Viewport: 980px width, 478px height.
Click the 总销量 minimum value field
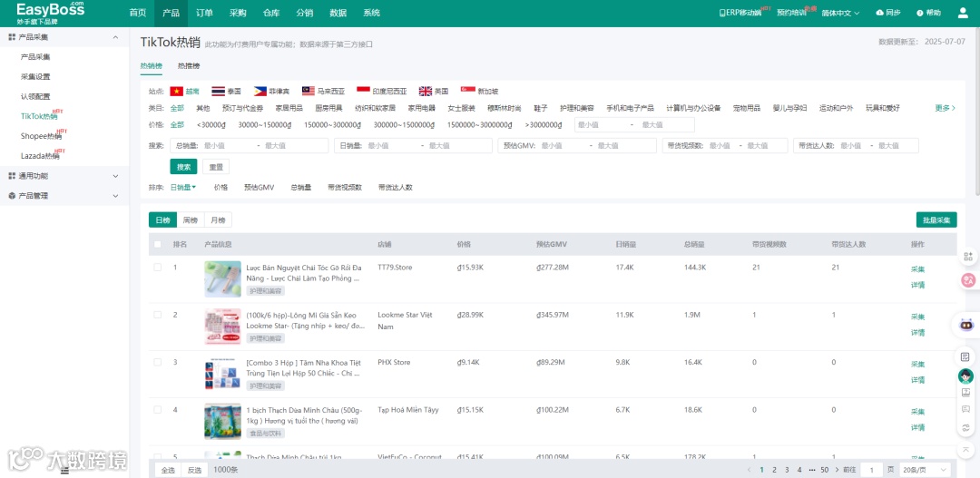coord(228,146)
